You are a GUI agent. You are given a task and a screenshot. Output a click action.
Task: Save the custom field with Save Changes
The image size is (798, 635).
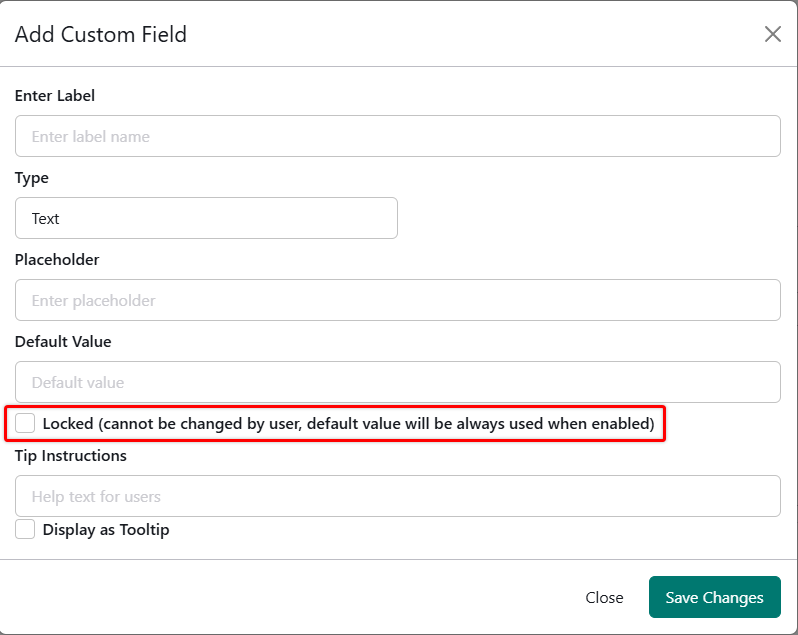pos(714,597)
